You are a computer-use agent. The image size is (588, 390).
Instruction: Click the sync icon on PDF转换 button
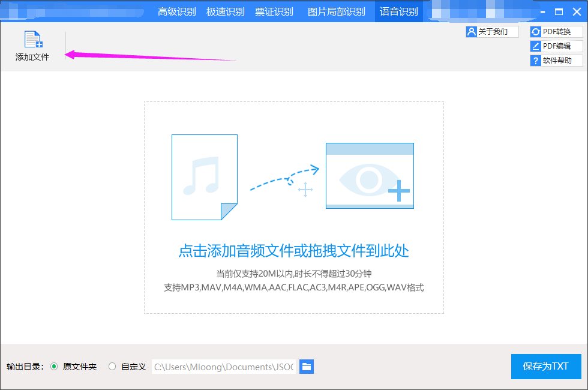pos(536,31)
